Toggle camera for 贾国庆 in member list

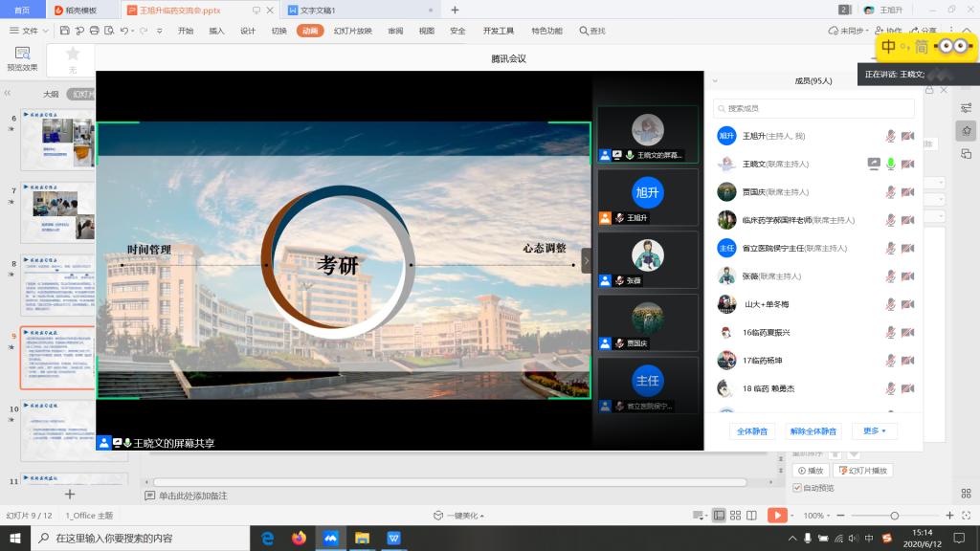point(907,192)
